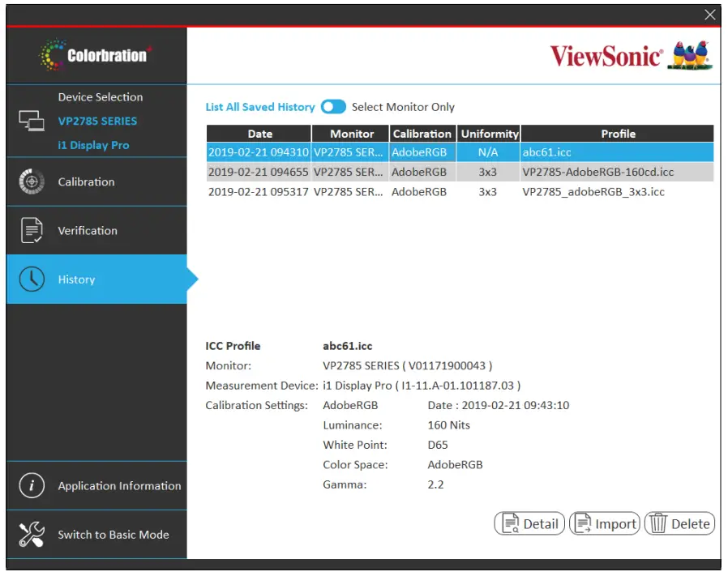Image resolution: width=728 pixels, height=576 pixels.
Task: Toggle the saved history list switch
Action: point(333,107)
